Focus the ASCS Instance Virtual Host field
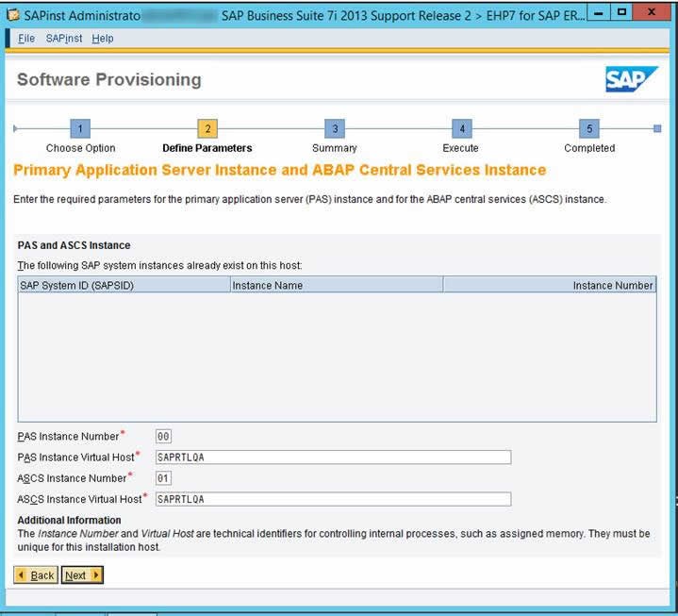This screenshot has height=616, width=678. 334,499
